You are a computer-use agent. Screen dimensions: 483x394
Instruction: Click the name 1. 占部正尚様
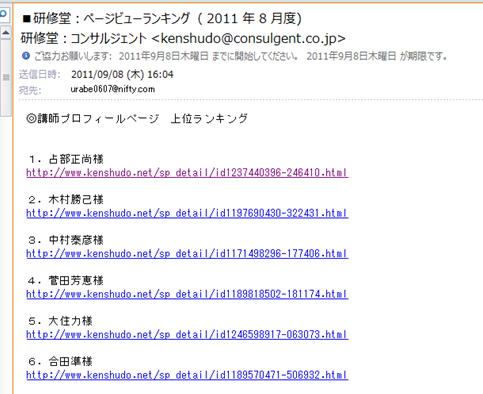66,159
